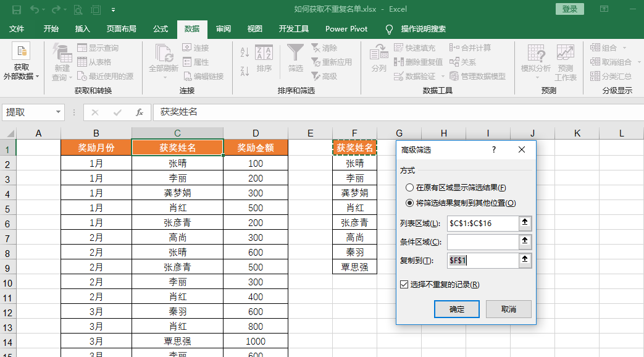This screenshot has width=644, height=357.
Task: Click 连接 (Connections) in ribbon
Action: click(196, 48)
